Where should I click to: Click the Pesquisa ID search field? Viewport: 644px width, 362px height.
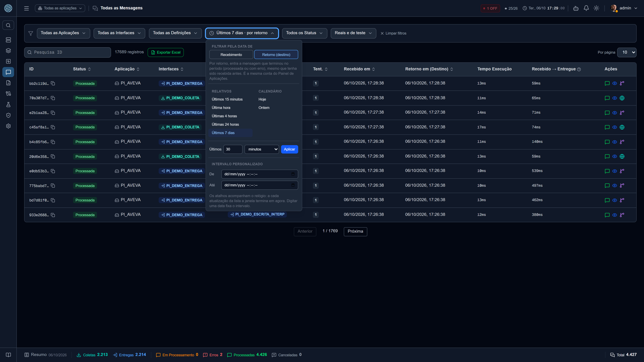(x=67, y=52)
